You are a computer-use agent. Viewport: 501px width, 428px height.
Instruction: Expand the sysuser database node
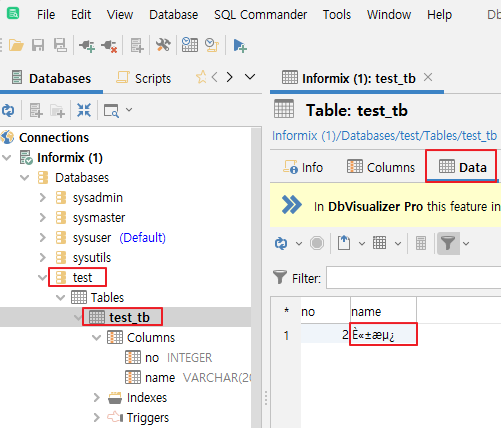click(42, 238)
